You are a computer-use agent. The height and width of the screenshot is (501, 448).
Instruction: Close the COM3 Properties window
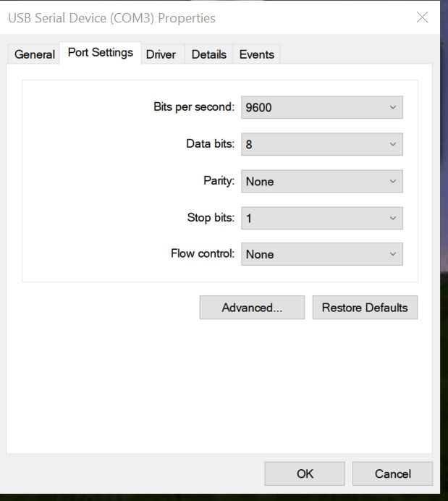coord(422,17)
